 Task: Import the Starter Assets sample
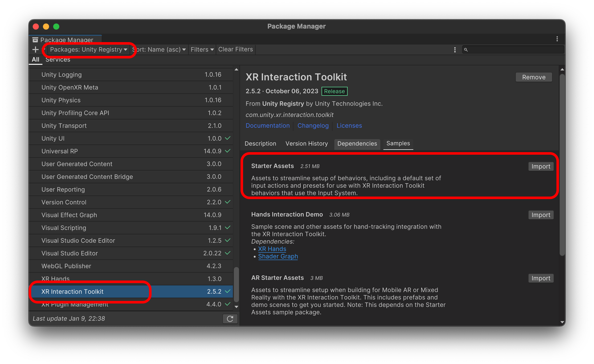pyautogui.click(x=541, y=166)
